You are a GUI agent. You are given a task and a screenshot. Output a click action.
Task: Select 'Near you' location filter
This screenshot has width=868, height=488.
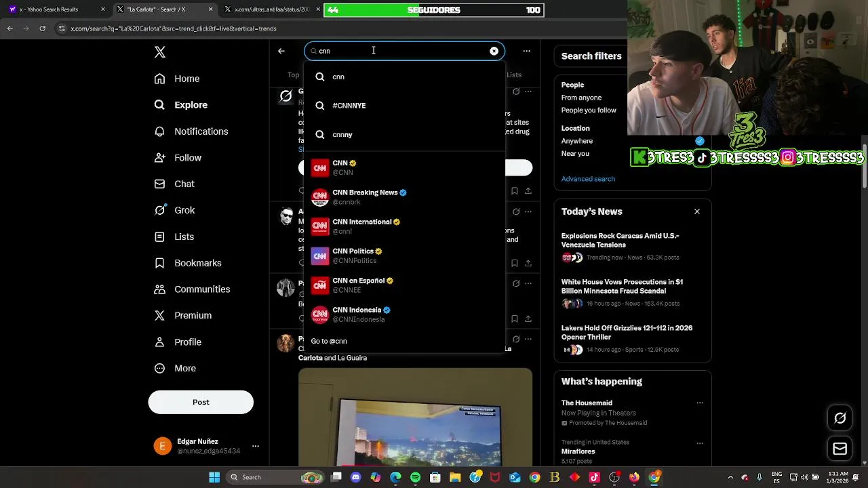(575, 153)
